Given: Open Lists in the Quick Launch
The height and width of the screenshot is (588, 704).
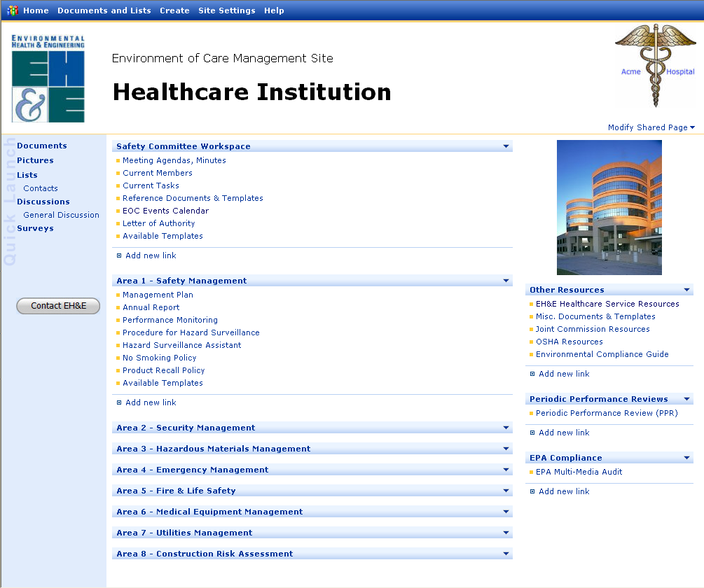Looking at the screenshot, I should [x=27, y=176].
